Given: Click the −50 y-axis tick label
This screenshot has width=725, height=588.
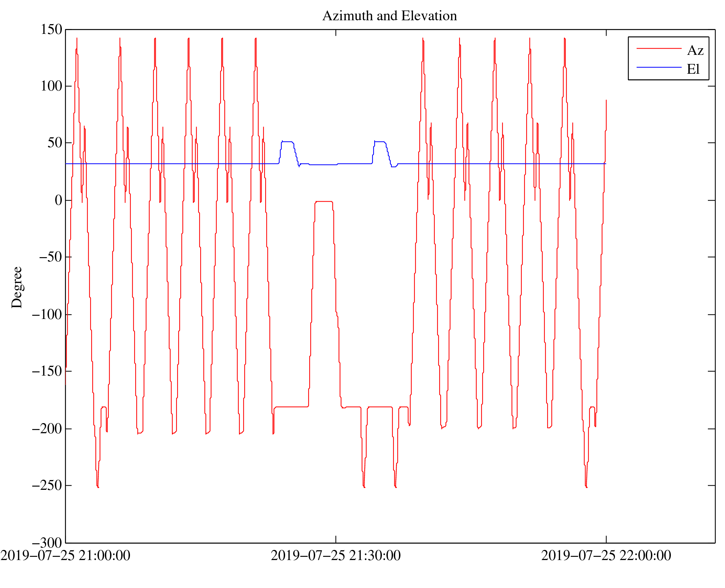Looking at the screenshot, I should tap(50, 257).
